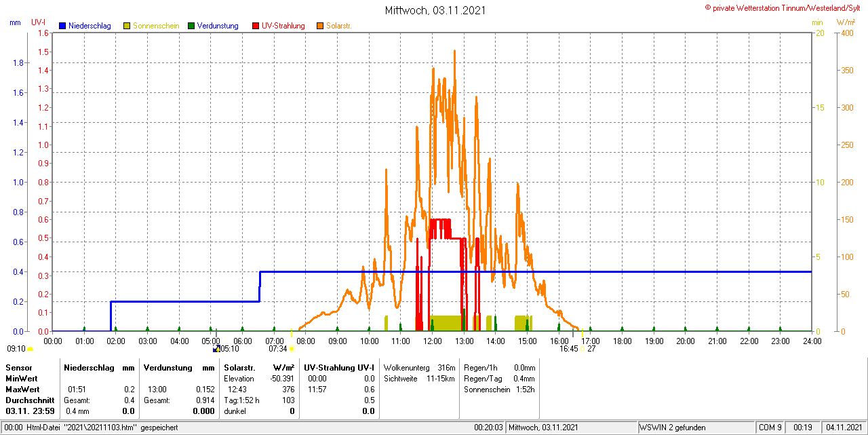
Task: Click the 00:20:03 status bar time
Action: tap(488, 428)
